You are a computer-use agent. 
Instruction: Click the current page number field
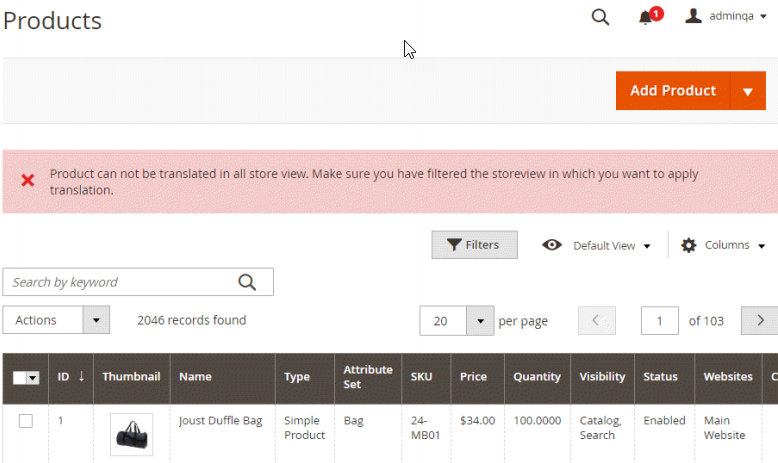[660, 321]
